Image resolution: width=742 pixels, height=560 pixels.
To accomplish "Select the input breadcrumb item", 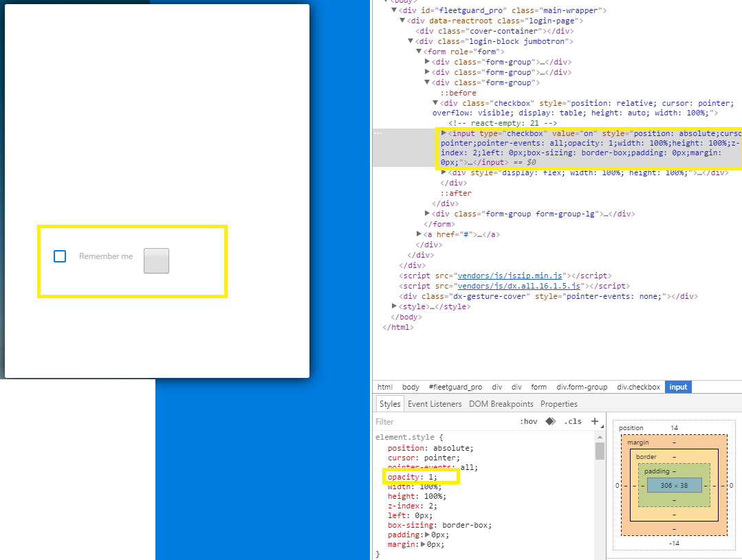I will pos(678,387).
